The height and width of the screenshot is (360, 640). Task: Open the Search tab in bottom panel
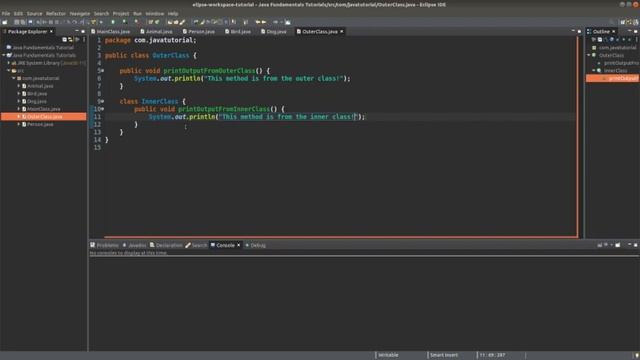tap(196, 245)
